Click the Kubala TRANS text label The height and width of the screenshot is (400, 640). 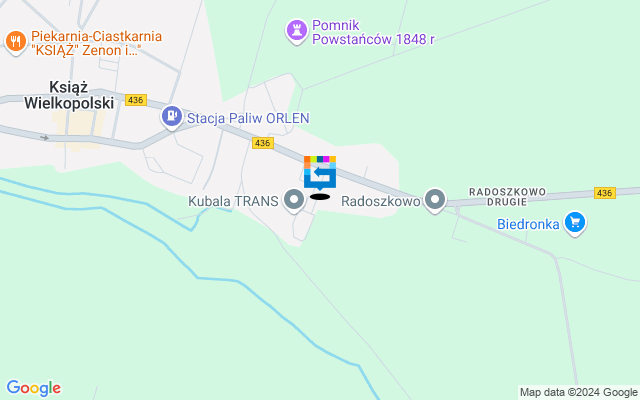[x=233, y=201]
